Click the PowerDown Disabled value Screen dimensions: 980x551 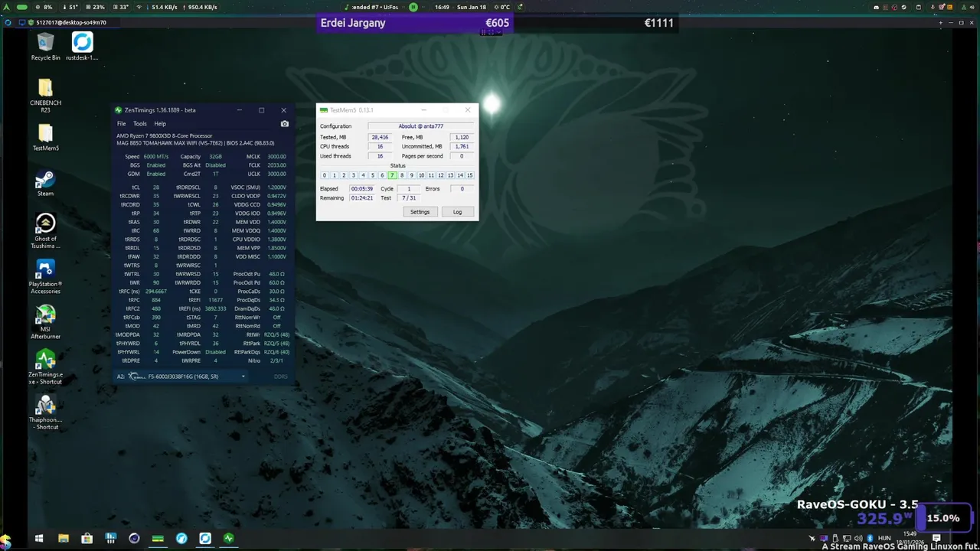click(216, 352)
